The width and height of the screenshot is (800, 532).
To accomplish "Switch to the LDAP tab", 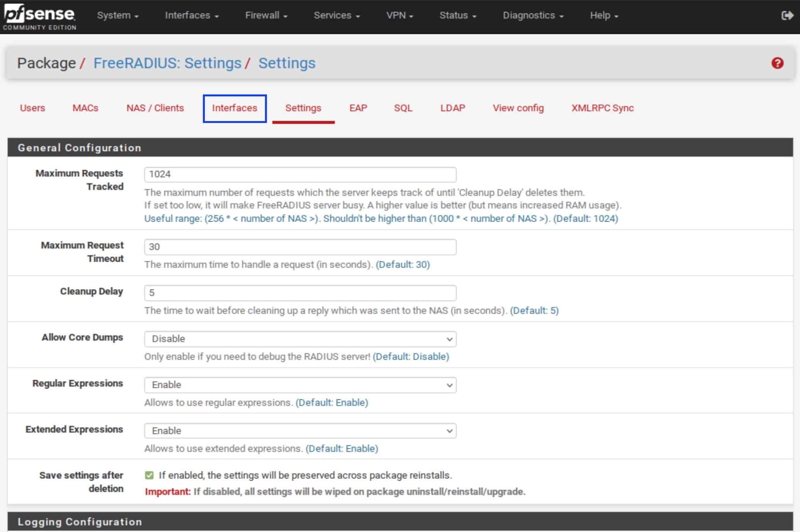I will pos(453,108).
